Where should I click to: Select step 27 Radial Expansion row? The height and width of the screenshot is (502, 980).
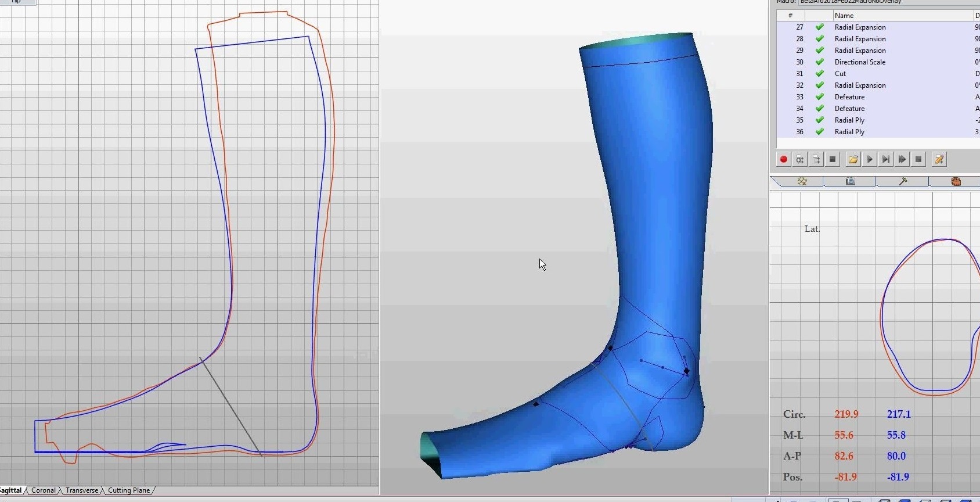(x=860, y=27)
